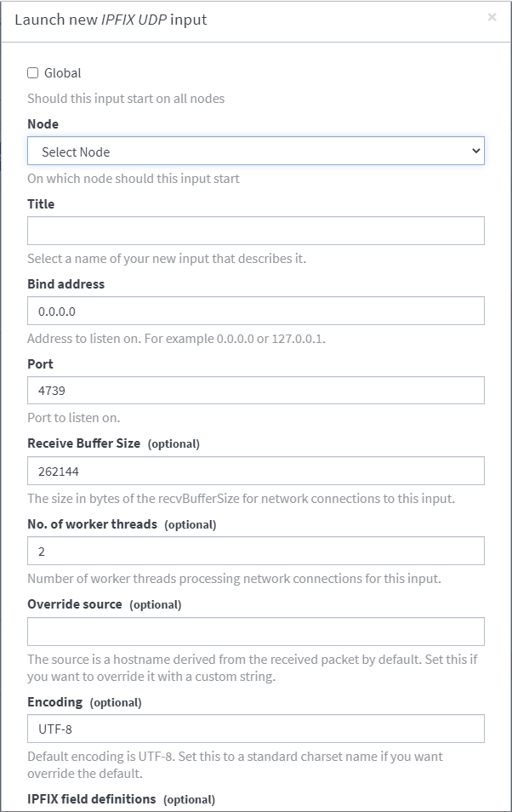512x812 pixels.
Task: Click the Port field showing 4739
Action: (255, 391)
